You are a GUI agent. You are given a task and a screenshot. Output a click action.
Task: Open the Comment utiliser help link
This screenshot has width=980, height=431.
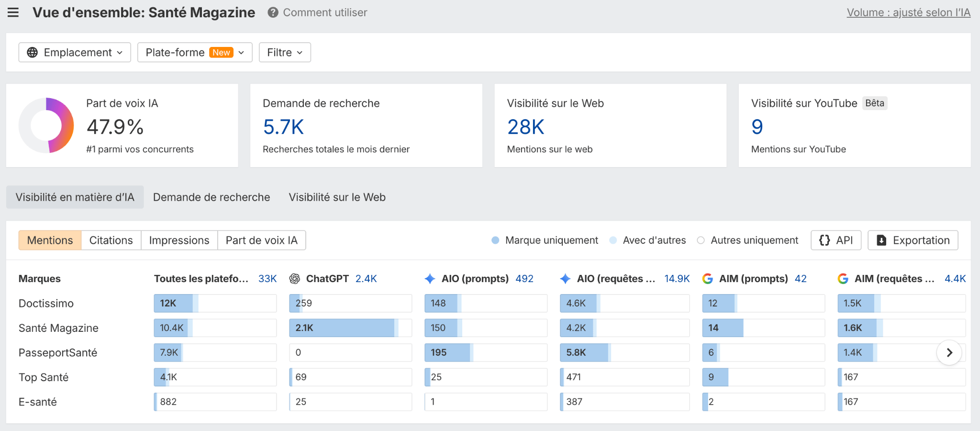325,12
